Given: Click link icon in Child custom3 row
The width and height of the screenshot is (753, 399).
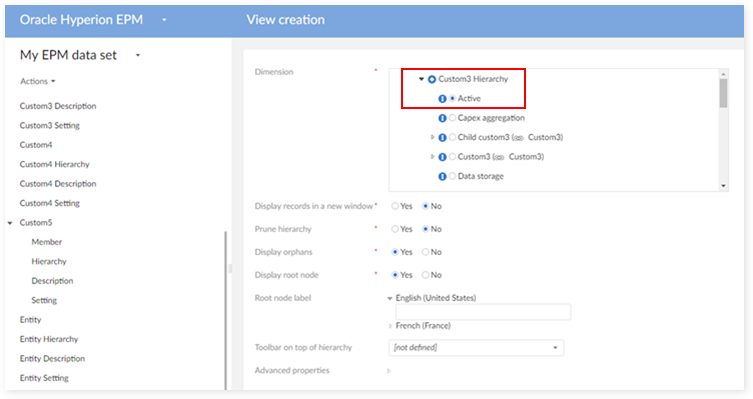Looking at the screenshot, I should [518, 138].
